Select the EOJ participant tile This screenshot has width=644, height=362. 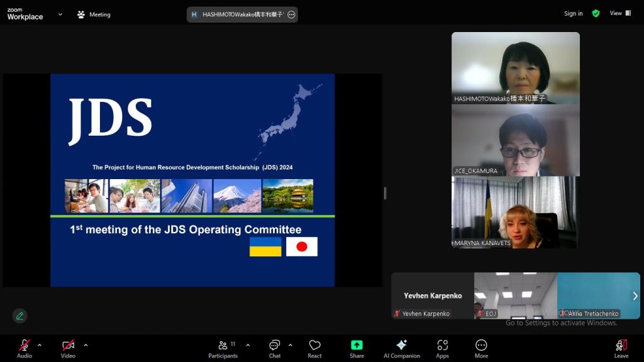coord(516,295)
